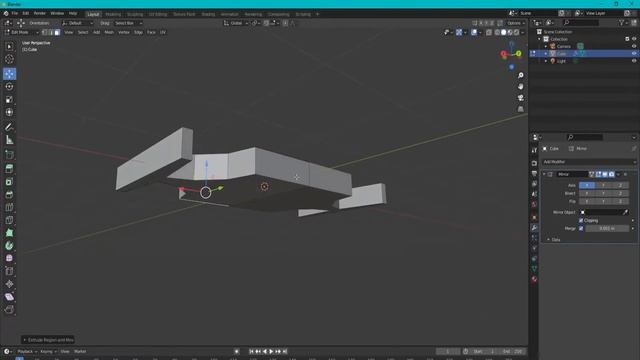Enable face select mode
Screen dimensions: 640x360
coord(57,32)
